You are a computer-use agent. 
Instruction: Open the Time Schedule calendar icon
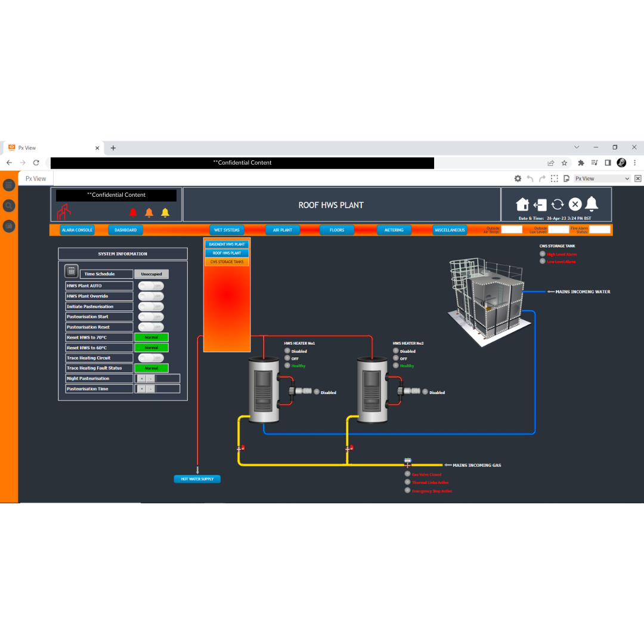tap(71, 271)
